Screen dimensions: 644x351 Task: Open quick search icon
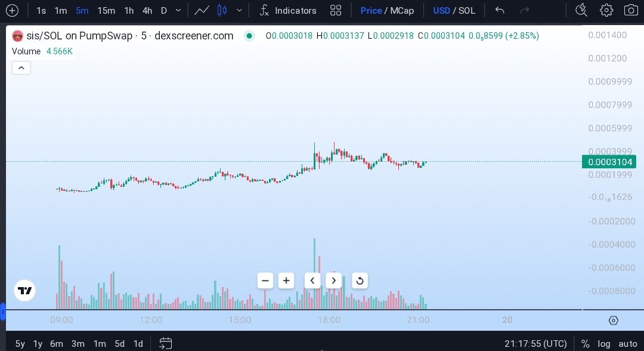pyautogui.click(x=581, y=10)
